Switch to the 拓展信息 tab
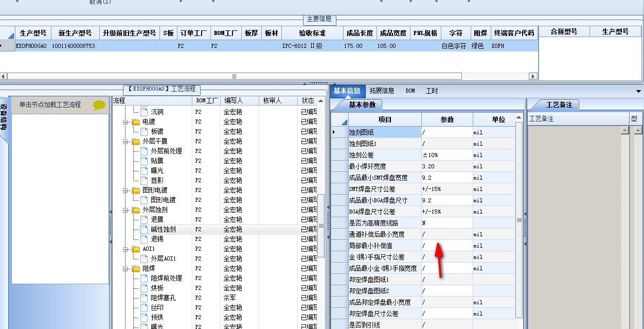This screenshot has height=329, width=644. [382, 91]
